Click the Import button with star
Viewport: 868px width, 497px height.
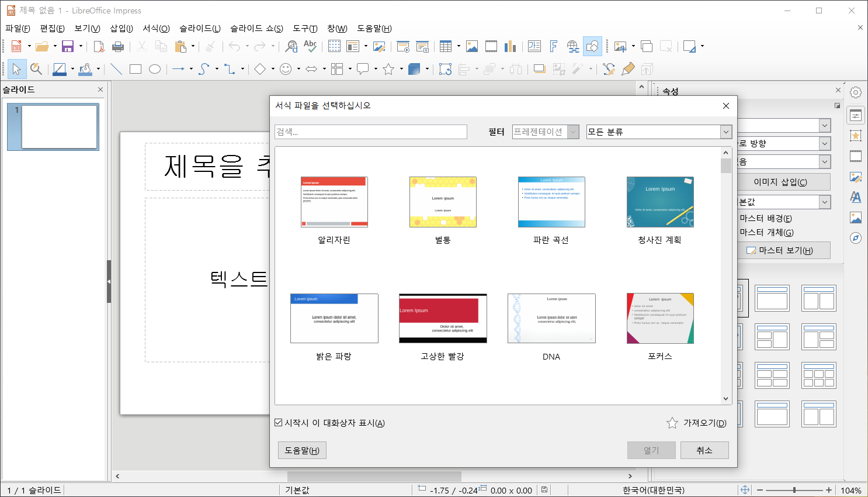tap(697, 423)
